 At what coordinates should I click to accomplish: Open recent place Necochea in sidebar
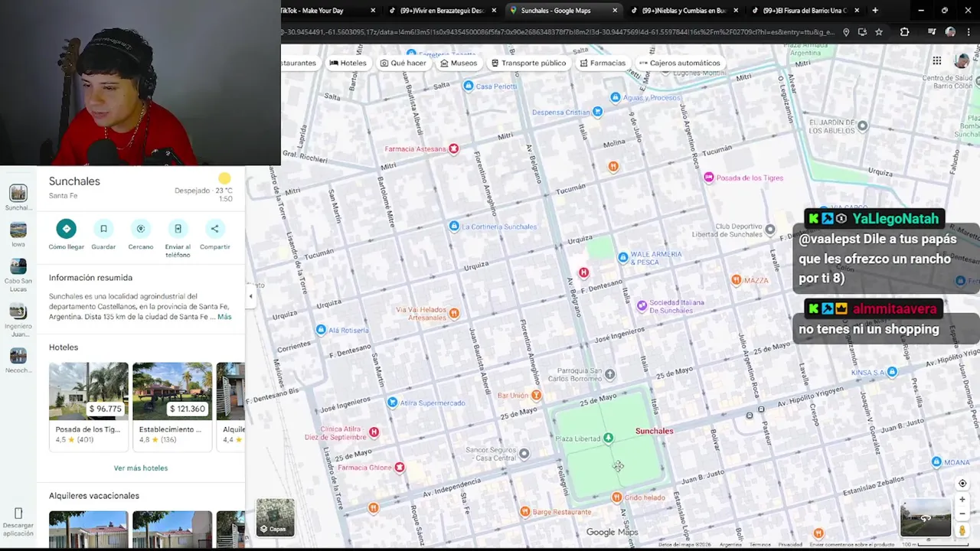18,360
